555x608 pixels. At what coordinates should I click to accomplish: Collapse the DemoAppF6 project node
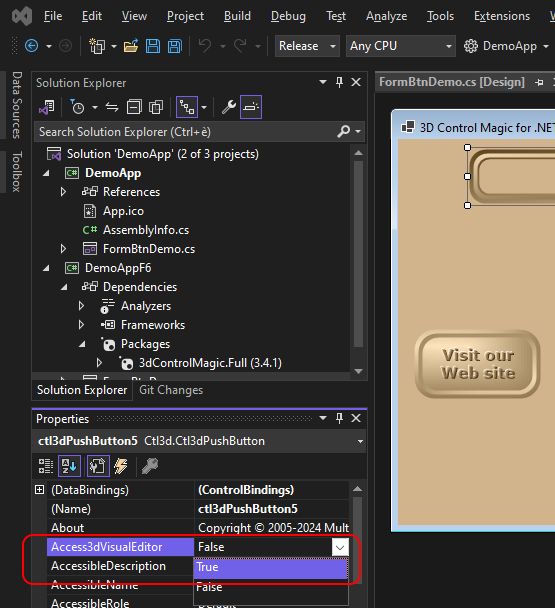tap(46, 268)
